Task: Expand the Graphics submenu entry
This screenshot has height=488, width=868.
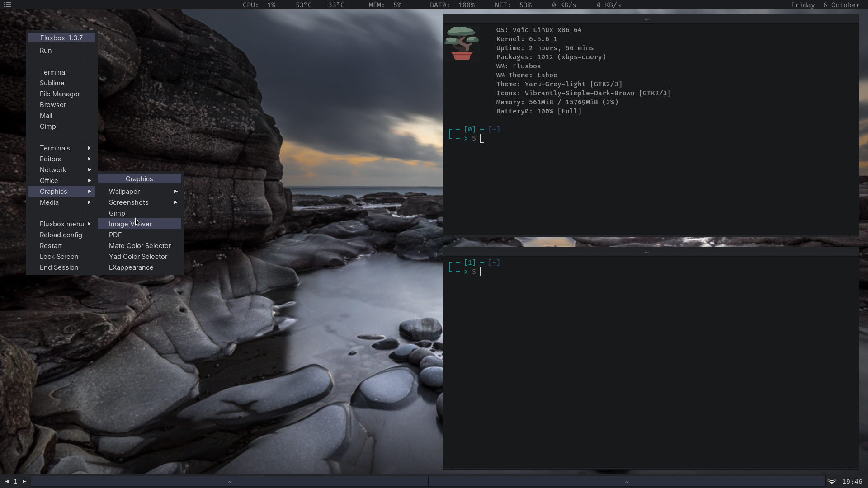Action: (x=61, y=192)
